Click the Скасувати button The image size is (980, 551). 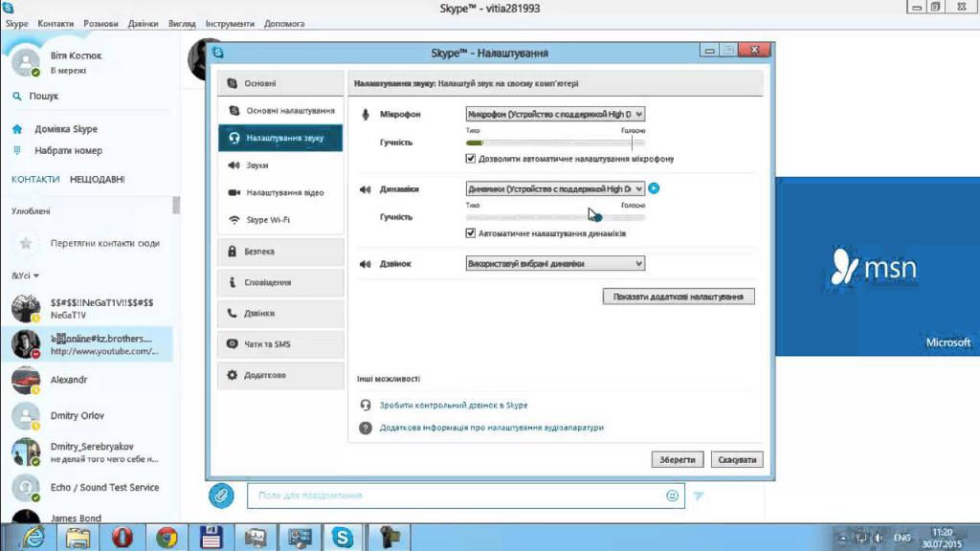[x=737, y=460]
